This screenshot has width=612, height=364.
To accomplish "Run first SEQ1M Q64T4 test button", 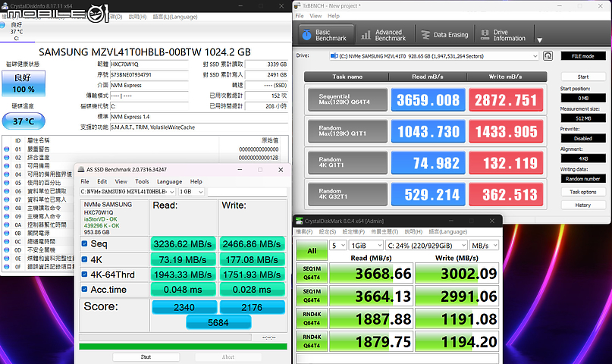I will tap(312, 273).
